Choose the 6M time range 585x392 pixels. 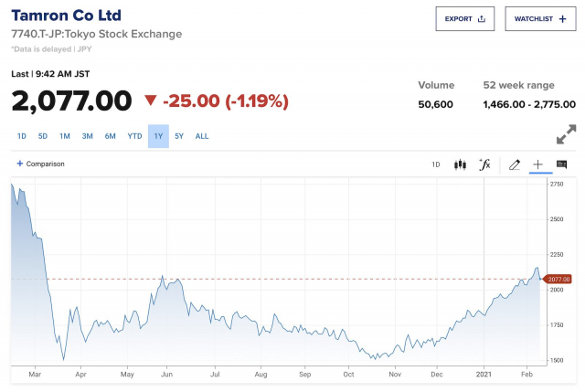pos(110,136)
